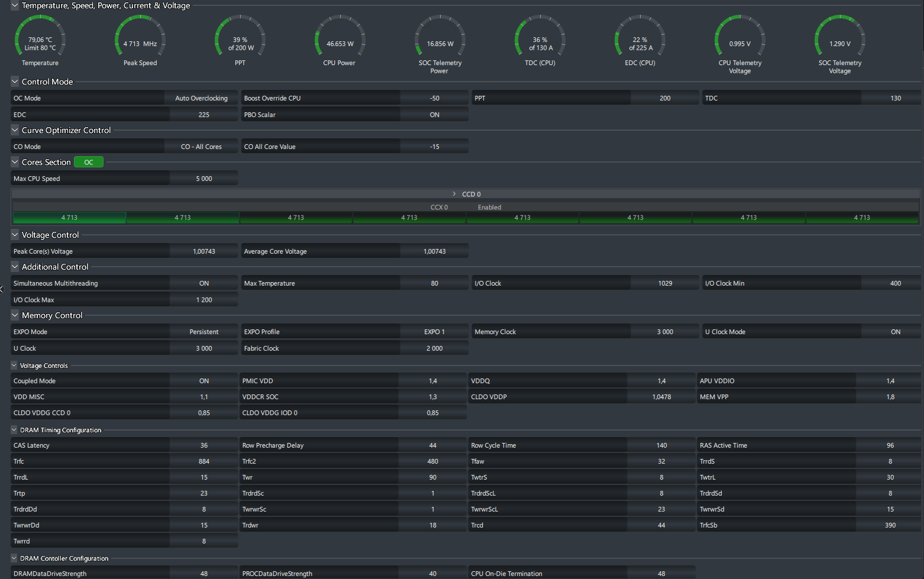Click the Trfc value 884
Viewport: 924px width, 579px height.
(x=204, y=461)
